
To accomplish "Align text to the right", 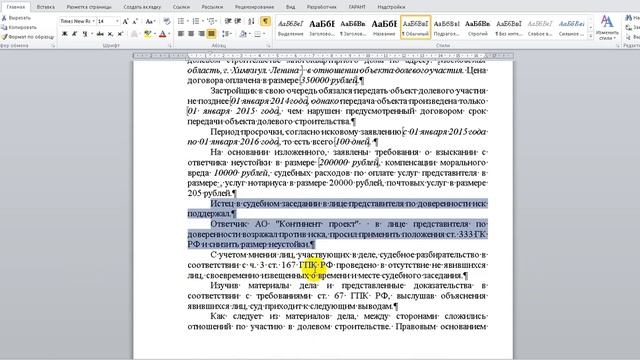I will 201,34.
